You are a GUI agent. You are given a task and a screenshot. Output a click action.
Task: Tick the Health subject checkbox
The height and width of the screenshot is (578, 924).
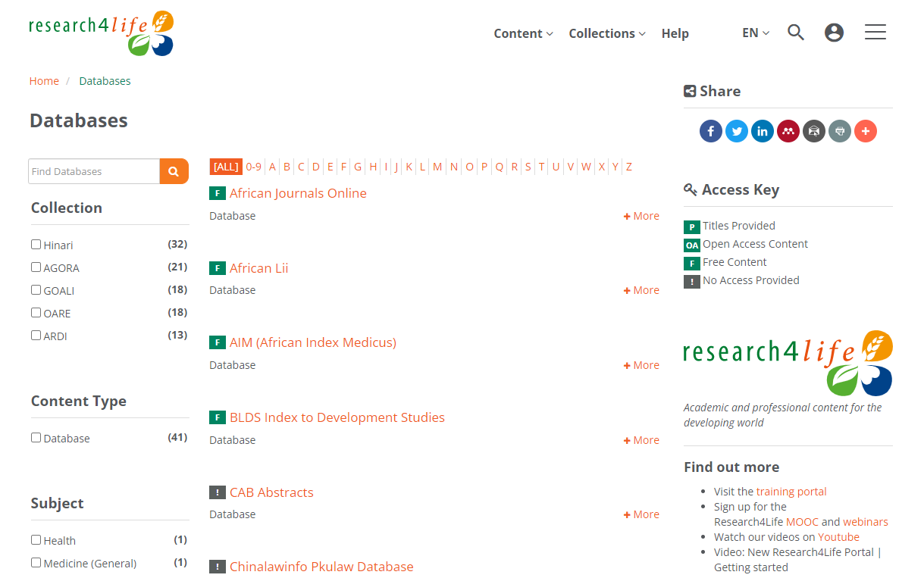coord(36,539)
